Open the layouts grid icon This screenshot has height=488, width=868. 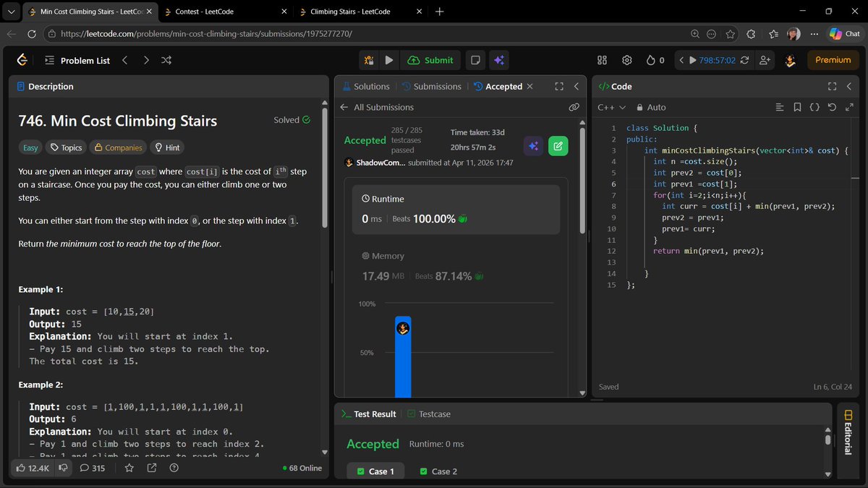tap(602, 60)
